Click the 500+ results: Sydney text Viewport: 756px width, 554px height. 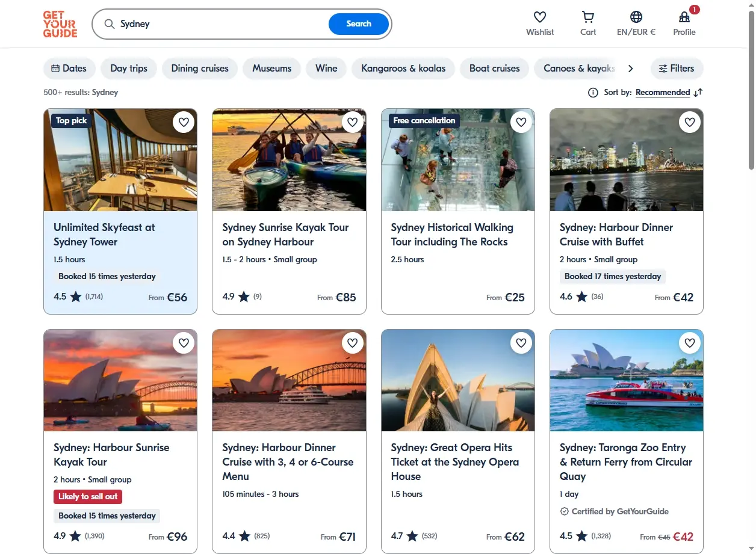81,93
